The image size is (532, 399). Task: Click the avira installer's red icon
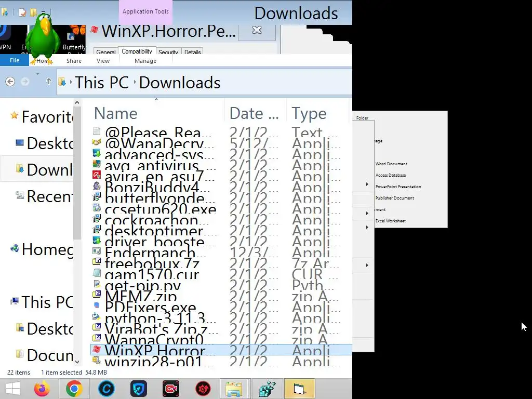coord(97,175)
